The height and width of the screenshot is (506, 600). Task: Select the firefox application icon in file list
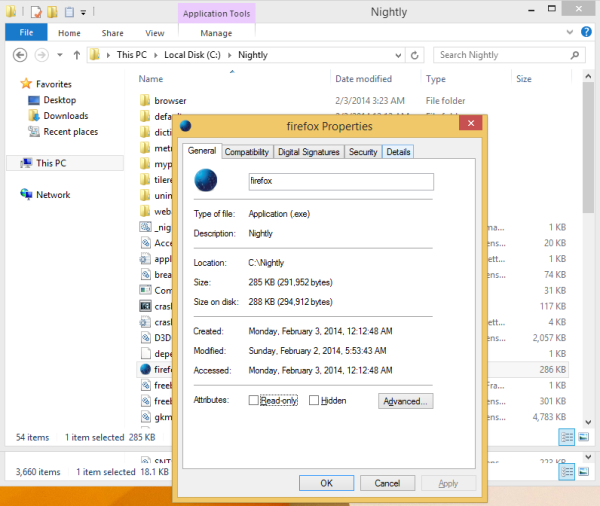[x=145, y=369]
